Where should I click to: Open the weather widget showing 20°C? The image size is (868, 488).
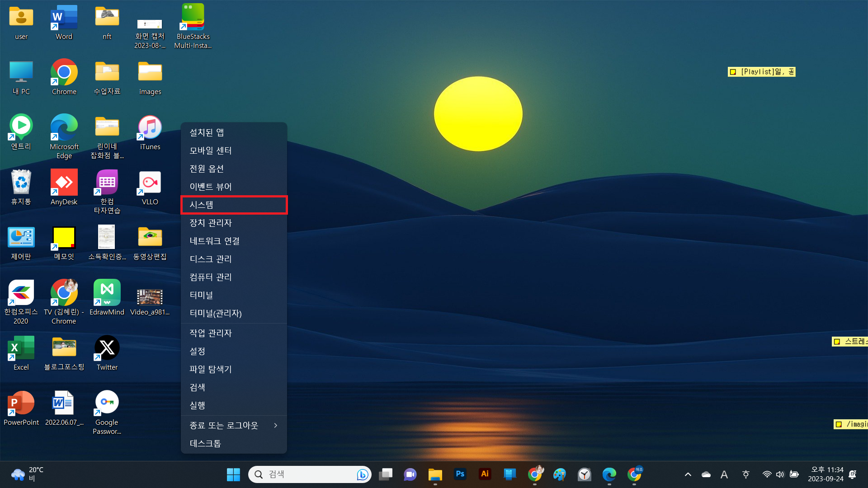tap(27, 474)
